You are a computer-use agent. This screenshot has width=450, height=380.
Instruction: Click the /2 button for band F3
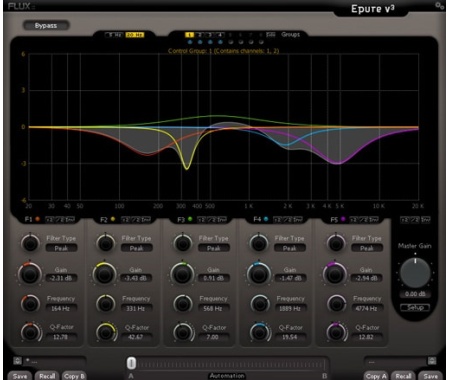(x=212, y=220)
